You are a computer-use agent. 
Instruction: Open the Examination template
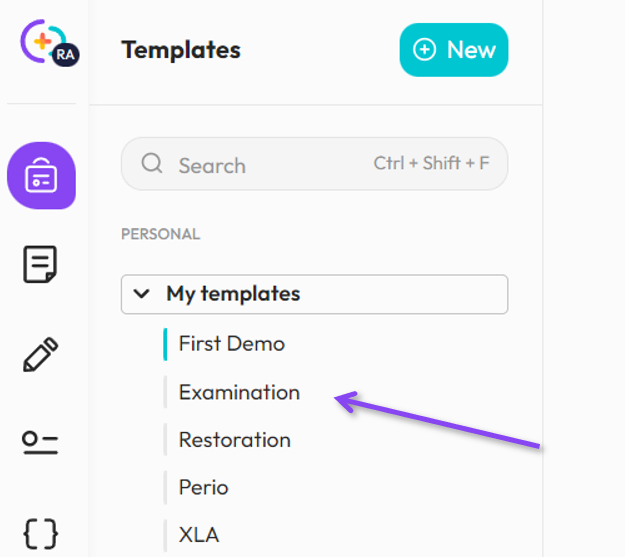[x=239, y=392]
